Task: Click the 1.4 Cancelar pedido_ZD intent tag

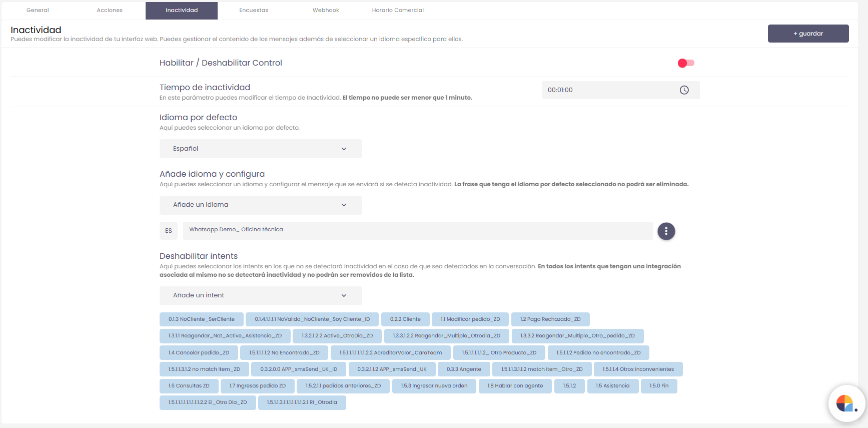Action: pos(199,353)
